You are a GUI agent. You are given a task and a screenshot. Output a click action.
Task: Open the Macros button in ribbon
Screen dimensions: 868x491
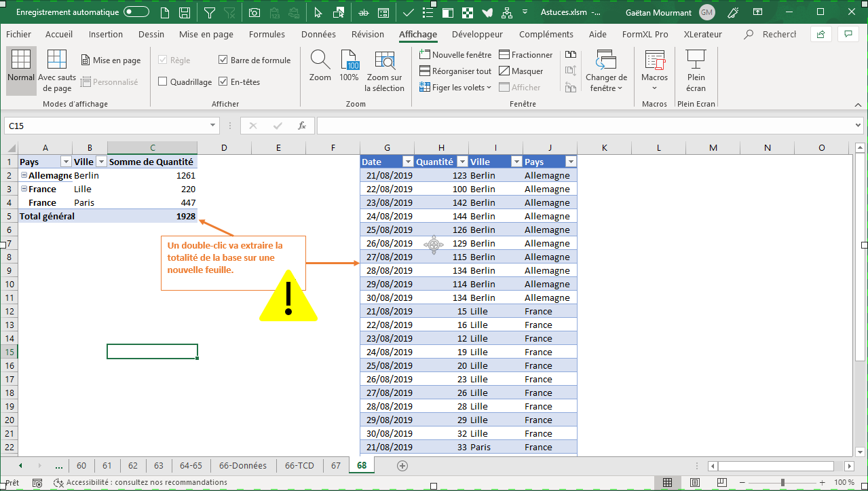(x=654, y=68)
